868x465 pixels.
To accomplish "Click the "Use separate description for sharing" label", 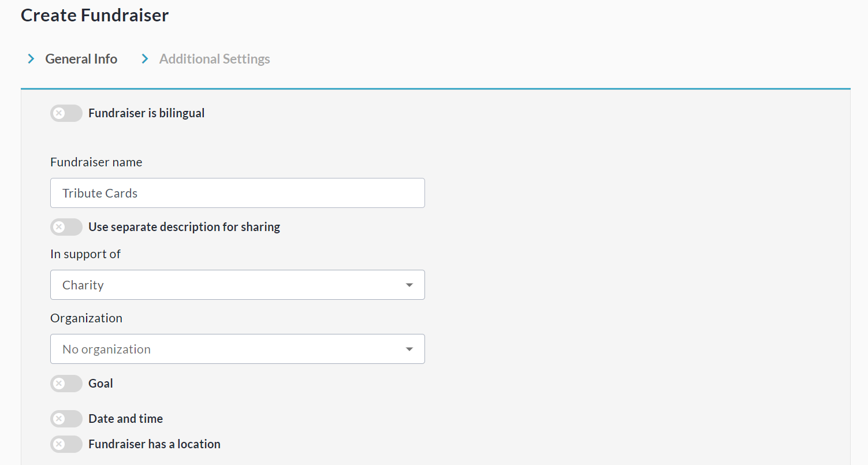I will (184, 227).
